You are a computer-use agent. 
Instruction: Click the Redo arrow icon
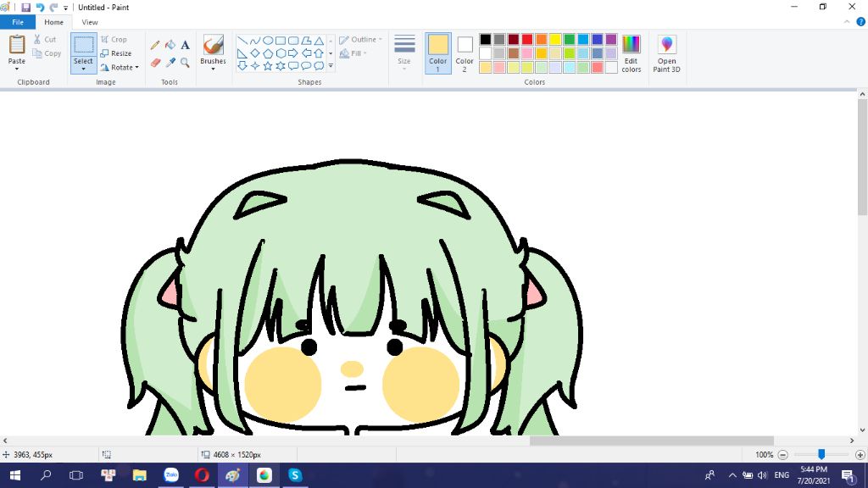pos(53,7)
